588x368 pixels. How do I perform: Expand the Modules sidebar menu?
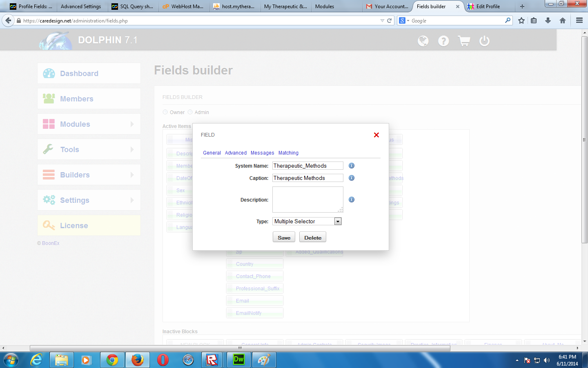pyautogui.click(x=89, y=124)
